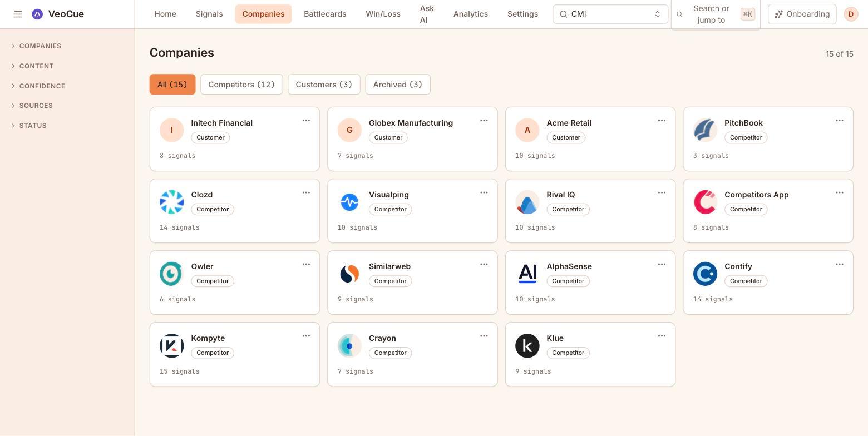Open the Settings tab
Screen dimensions: 868x436
pyautogui.click(x=522, y=14)
